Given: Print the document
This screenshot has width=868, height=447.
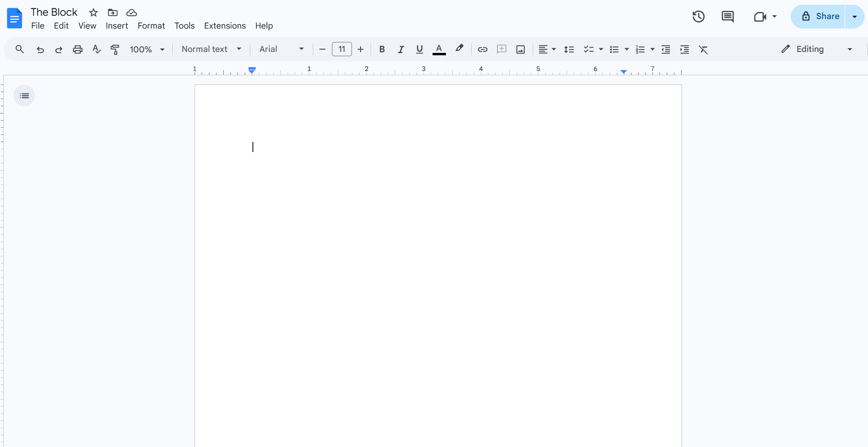Looking at the screenshot, I should click(x=78, y=50).
